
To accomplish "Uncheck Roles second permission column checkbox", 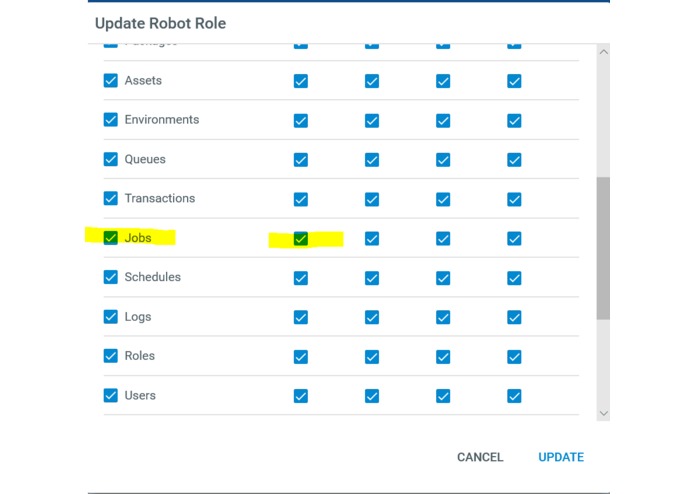I will click(x=372, y=357).
